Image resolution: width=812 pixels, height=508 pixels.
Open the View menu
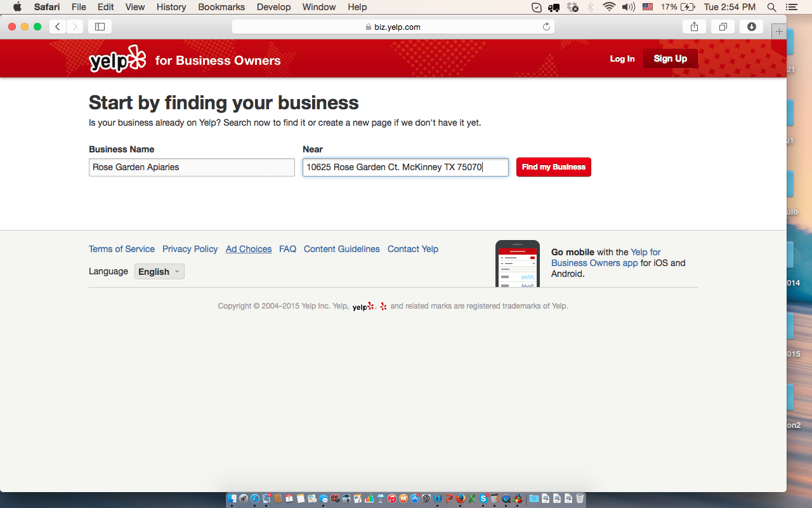135,7
